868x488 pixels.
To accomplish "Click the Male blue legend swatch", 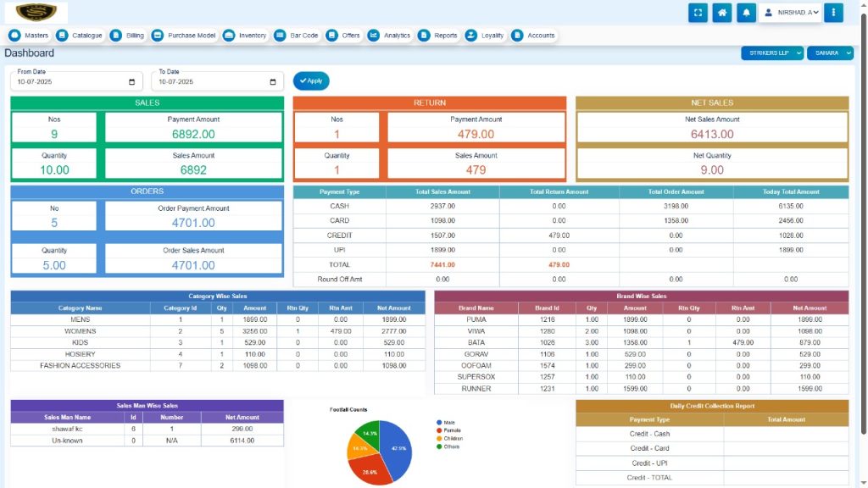I will point(439,422).
